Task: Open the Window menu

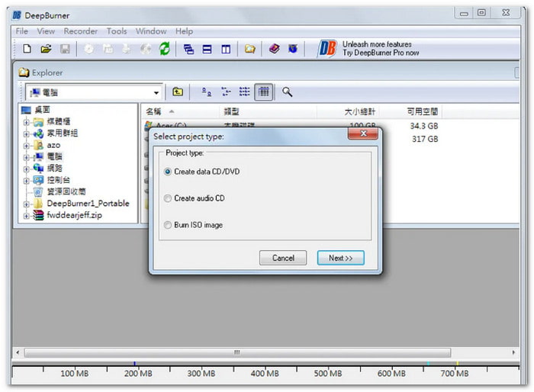Action: coord(151,31)
